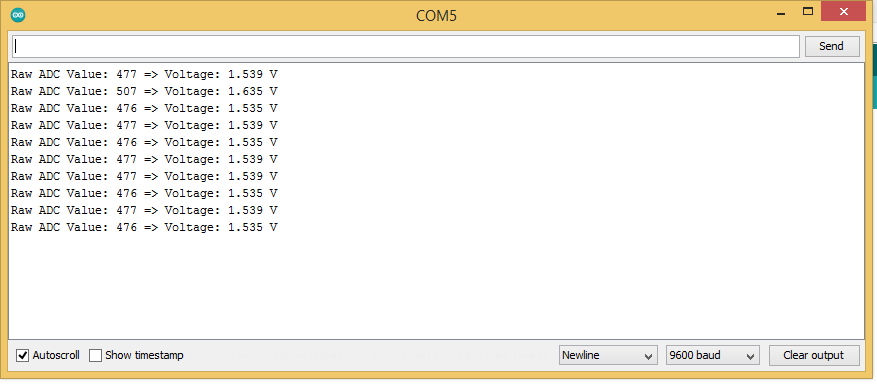This screenshot has height=384, width=877.
Task: Click the Arduino logo in the title bar
Action: [18, 15]
